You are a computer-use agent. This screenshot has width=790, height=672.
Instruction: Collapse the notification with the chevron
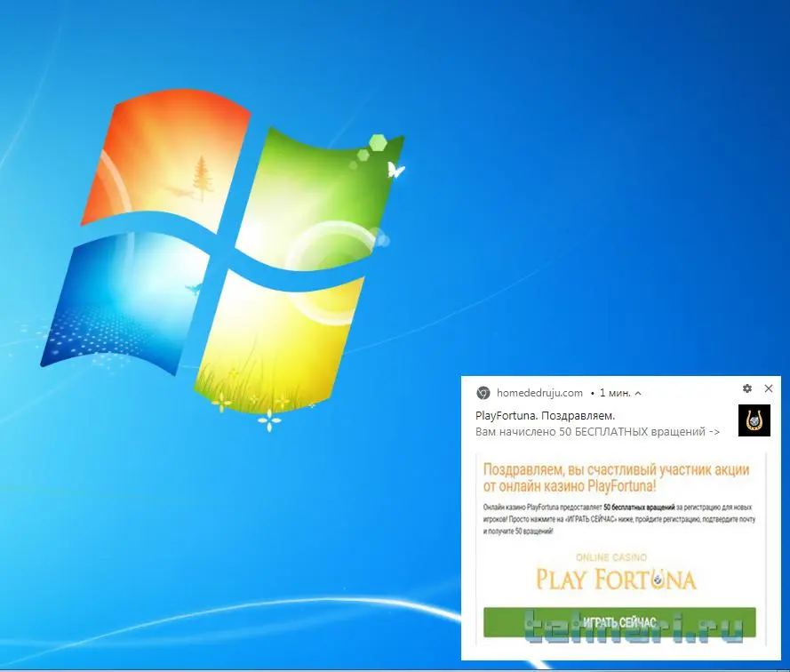pyautogui.click(x=638, y=393)
